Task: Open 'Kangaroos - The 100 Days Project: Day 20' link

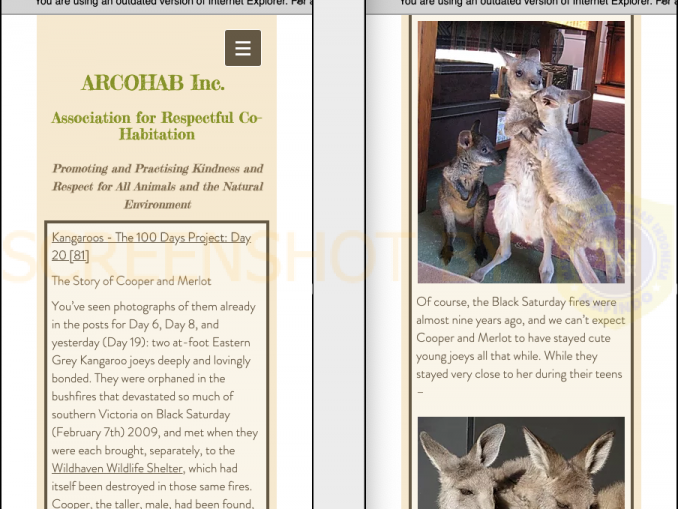Action: click(x=151, y=246)
